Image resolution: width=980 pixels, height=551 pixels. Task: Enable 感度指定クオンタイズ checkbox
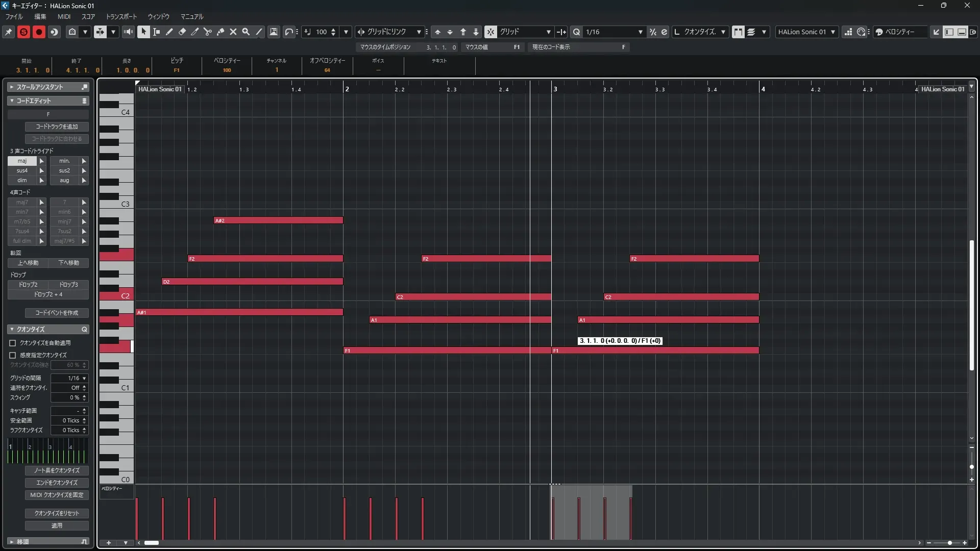[13, 355]
